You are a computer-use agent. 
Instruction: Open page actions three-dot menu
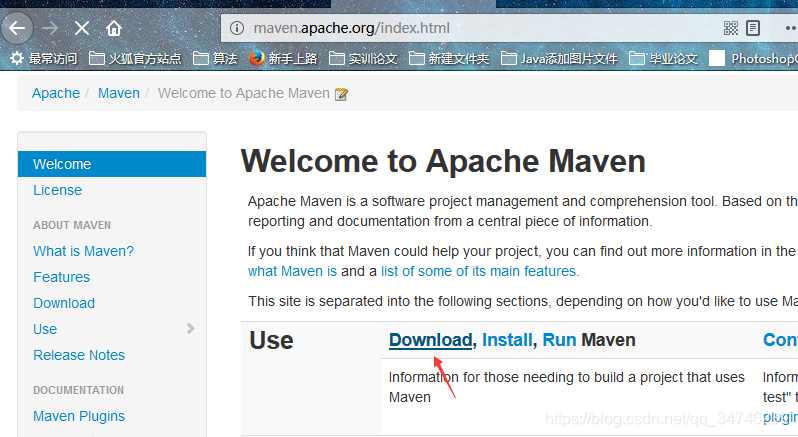(x=790, y=28)
